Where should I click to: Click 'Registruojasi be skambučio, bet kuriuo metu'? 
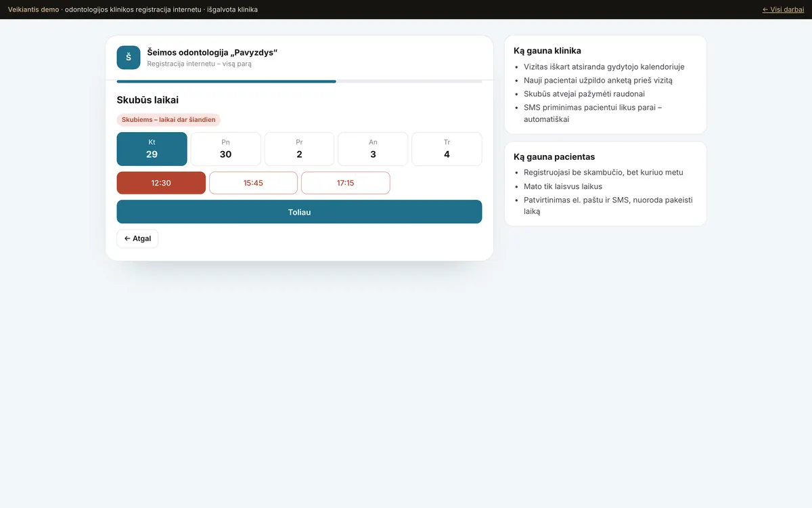[604, 173]
